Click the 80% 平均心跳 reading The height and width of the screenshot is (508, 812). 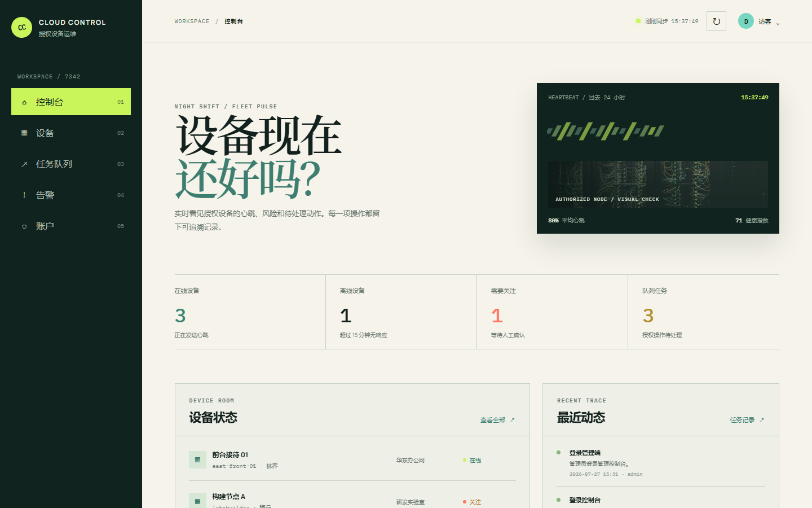pyautogui.click(x=566, y=221)
